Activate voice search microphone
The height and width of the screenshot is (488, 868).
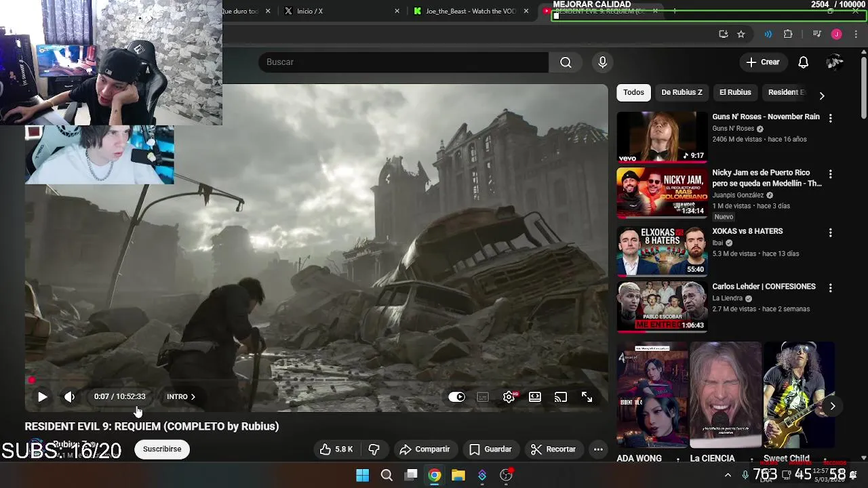pos(602,62)
